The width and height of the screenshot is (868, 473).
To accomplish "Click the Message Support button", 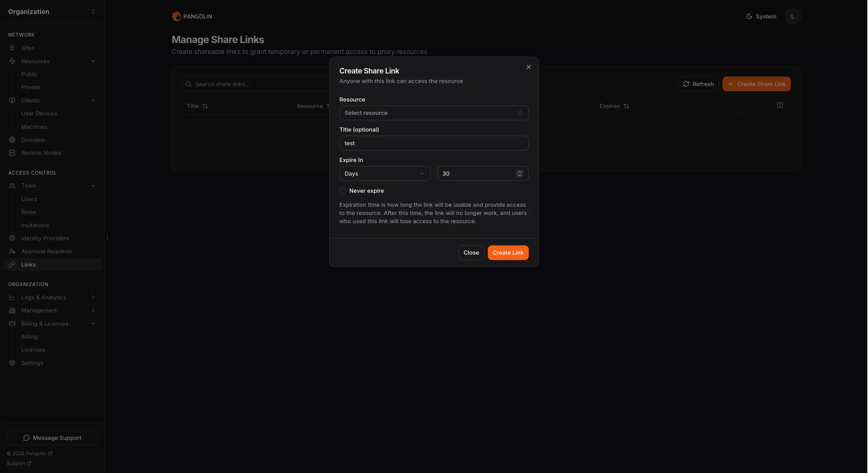I will coord(52,437).
